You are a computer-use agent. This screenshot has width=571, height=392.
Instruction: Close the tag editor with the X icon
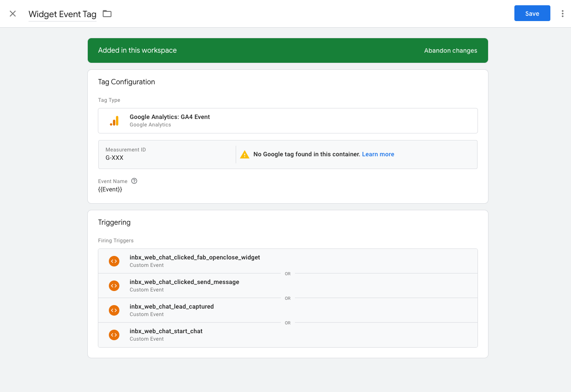[x=13, y=14]
